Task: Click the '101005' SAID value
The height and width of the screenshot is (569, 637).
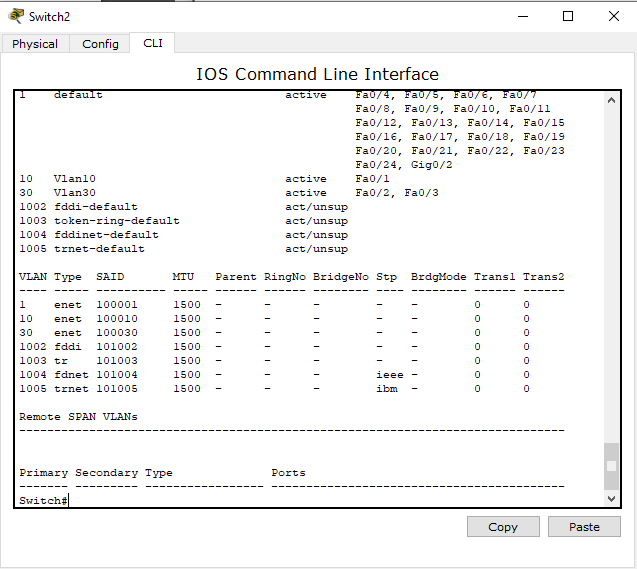Action: click(117, 389)
